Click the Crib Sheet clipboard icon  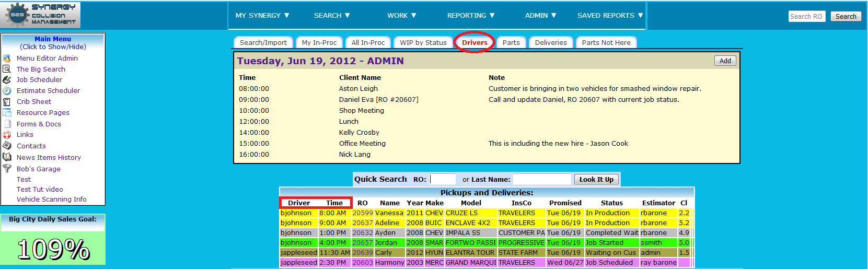pos(7,102)
